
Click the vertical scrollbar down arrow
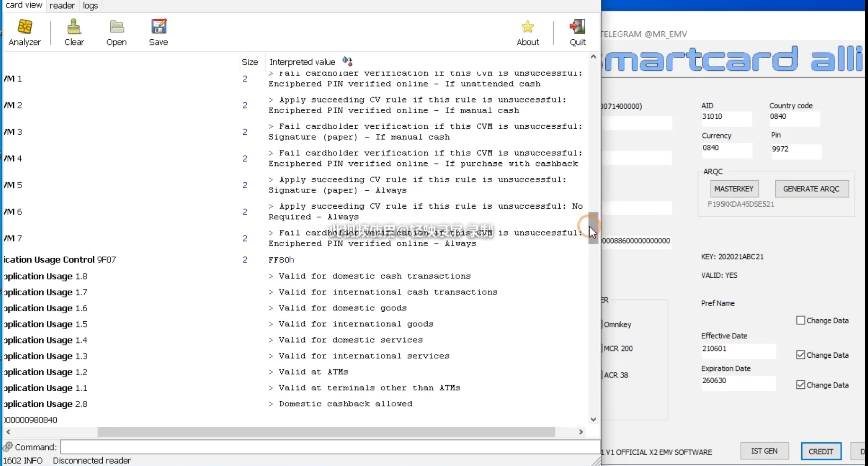[593, 420]
